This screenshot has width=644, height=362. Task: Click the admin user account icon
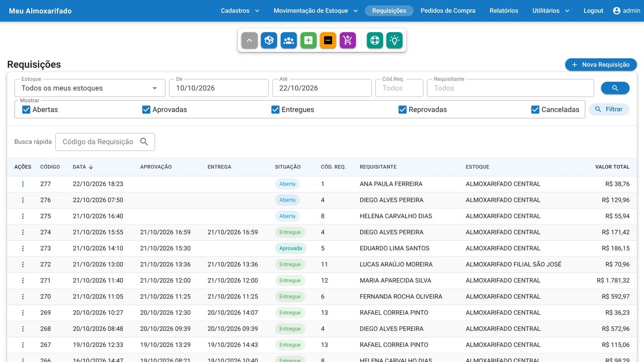tap(617, 11)
